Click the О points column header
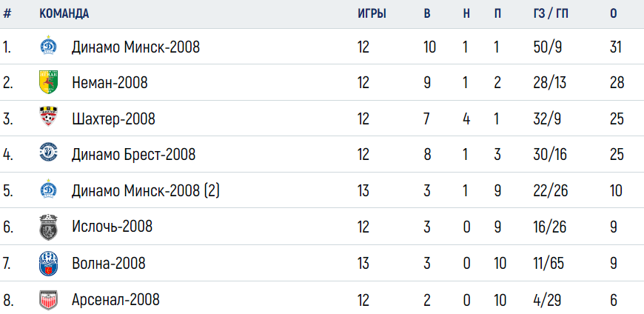 [x=613, y=13]
